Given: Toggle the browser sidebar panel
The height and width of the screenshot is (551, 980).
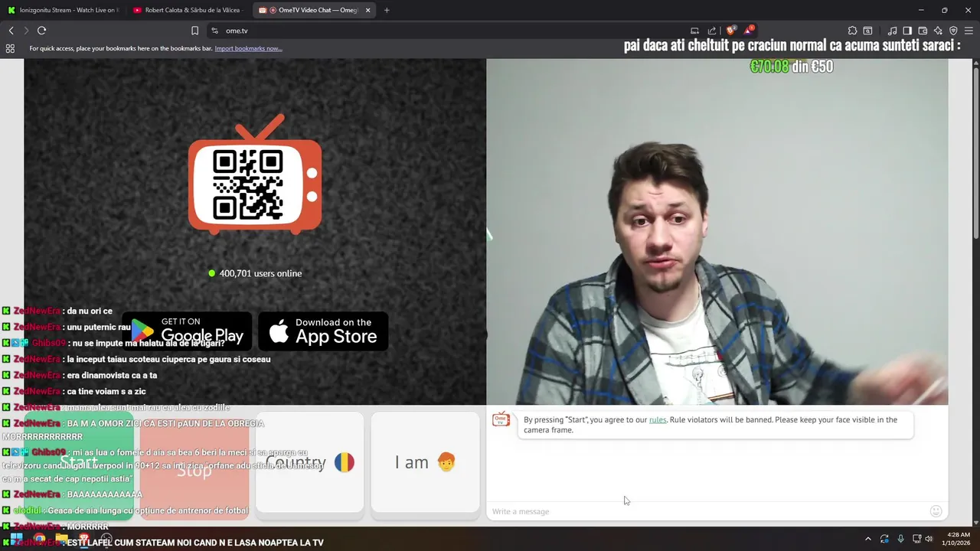Looking at the screenshot, I should [907, 31].
